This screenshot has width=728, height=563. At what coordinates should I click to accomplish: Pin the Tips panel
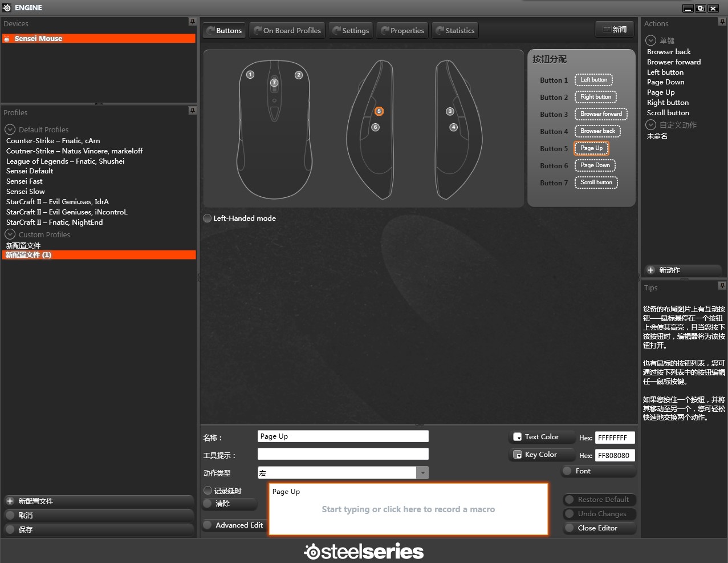722,286
